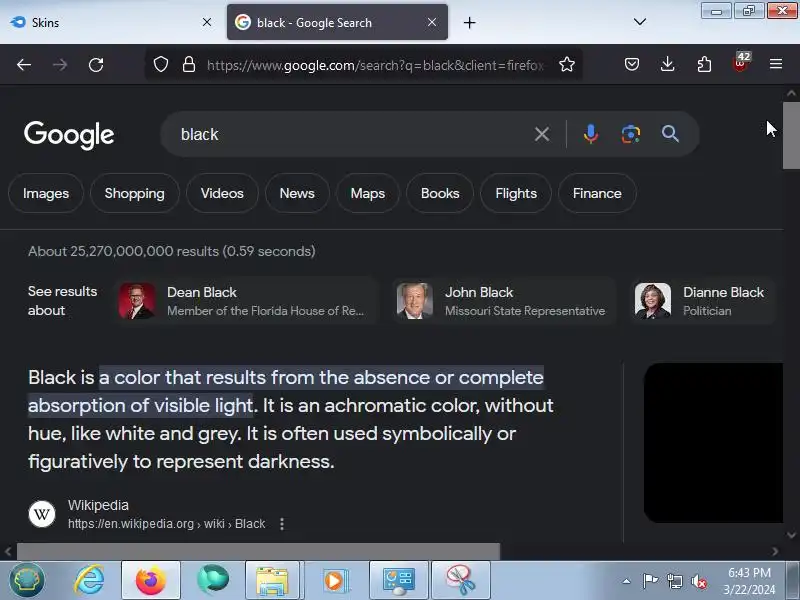This screenshot has height=600, width=800.
Task: Click the Google search input field
Action: point(352,134)
